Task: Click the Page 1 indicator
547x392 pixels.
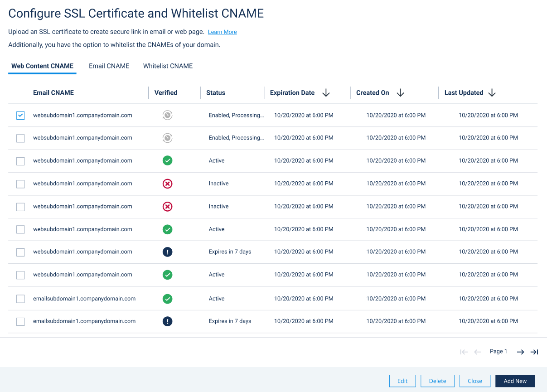Action: click(499, 351)
